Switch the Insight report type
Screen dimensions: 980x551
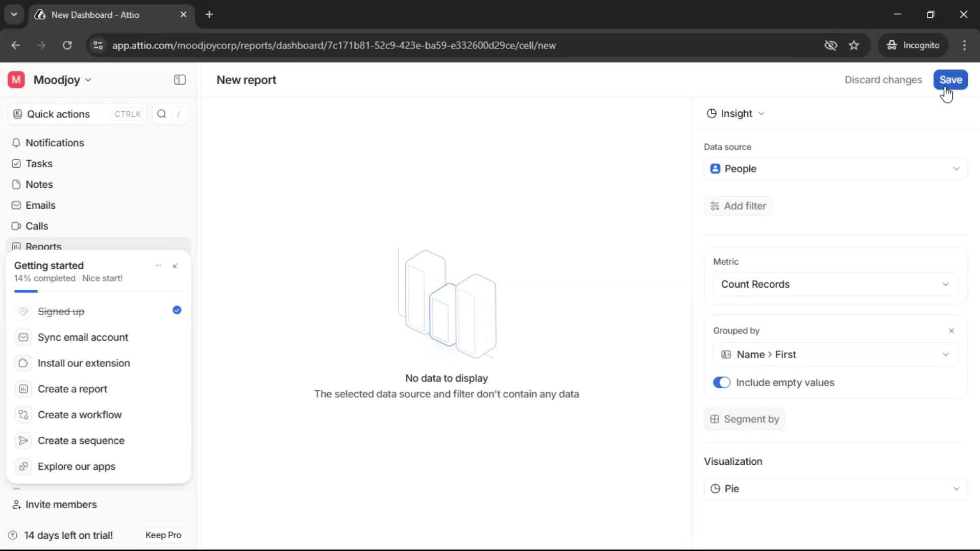[x=736, y=113]
